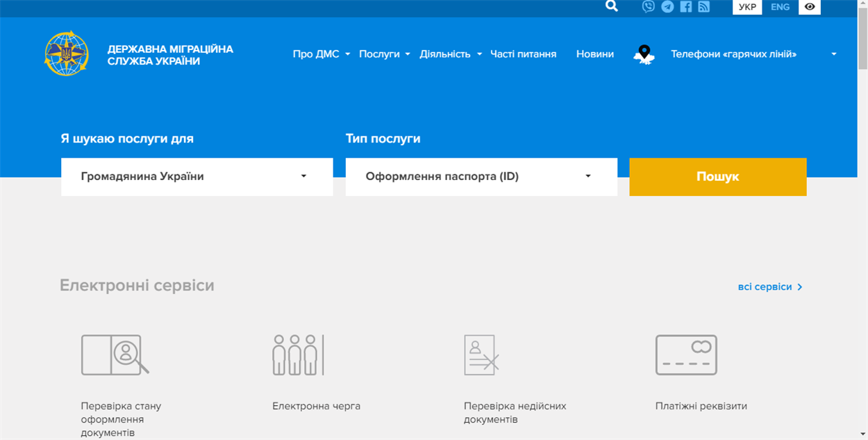Viewport: 868px width, 440px height.
Task: Click the Ukraine map location pin icon
Action: tap(644, 54)
